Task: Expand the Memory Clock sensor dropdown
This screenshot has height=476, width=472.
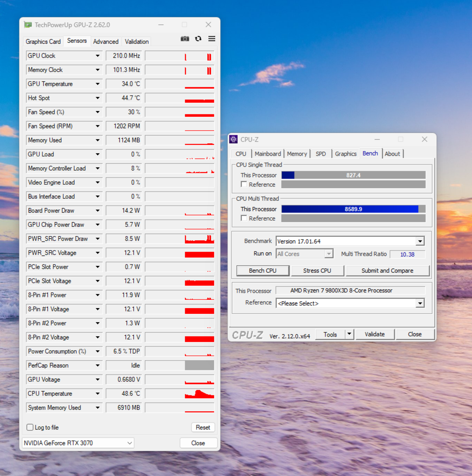Action: pyautogui.click(x=98, y=70)
